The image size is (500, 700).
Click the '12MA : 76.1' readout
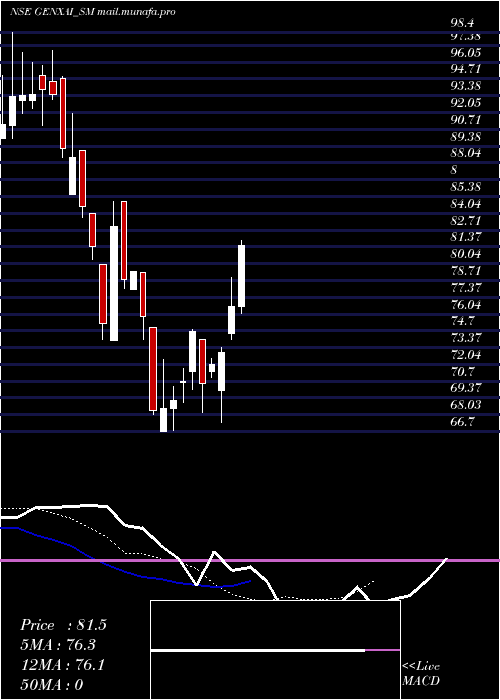[62, 665]
